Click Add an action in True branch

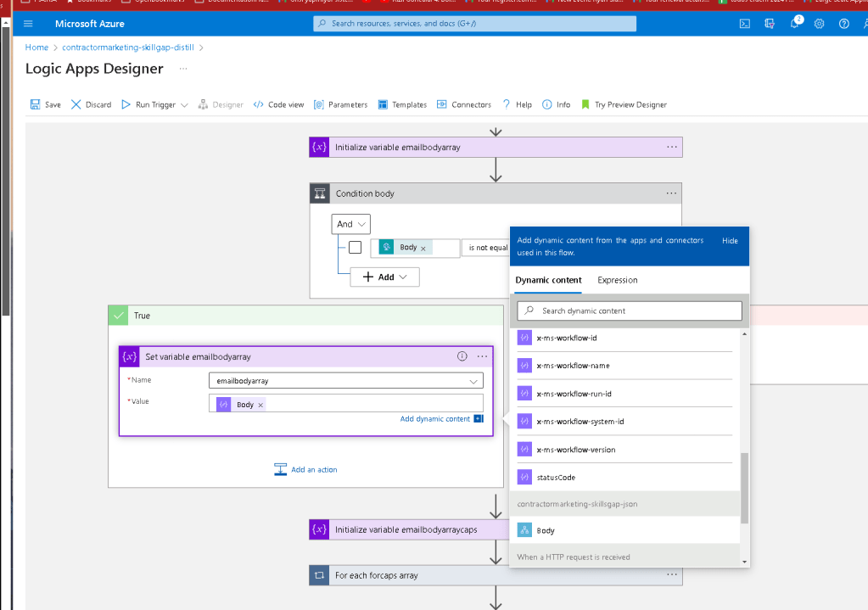305,469
